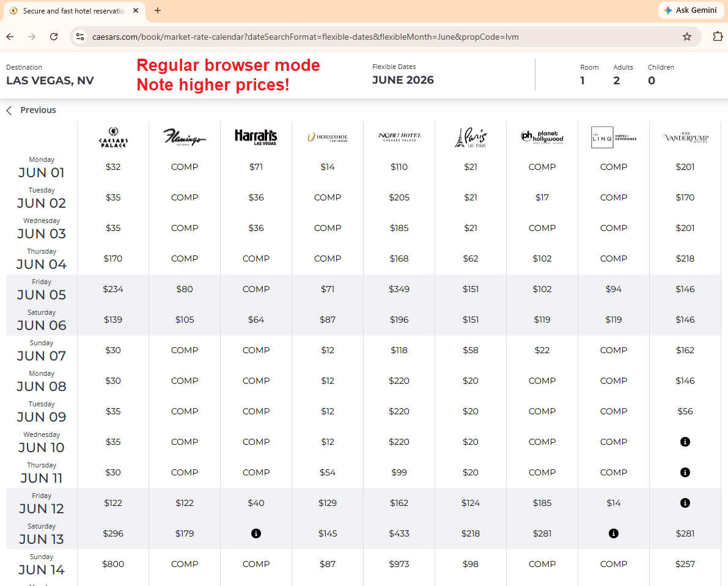Click the Monday JUN 01 date label
Viewport: 728px width, 586px height.
(x=42, y=168)
